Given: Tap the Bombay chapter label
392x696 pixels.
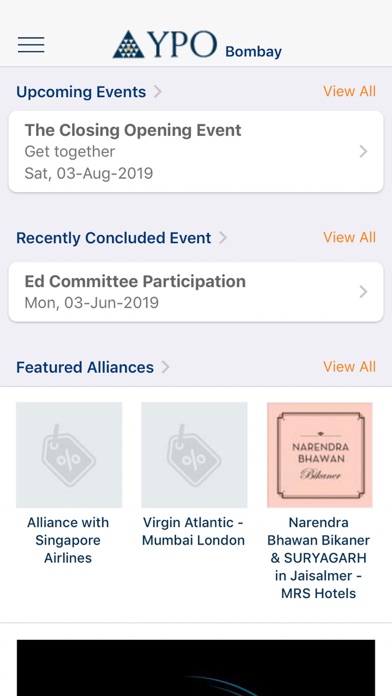Looking at the screenshot, I should (253, 52).
